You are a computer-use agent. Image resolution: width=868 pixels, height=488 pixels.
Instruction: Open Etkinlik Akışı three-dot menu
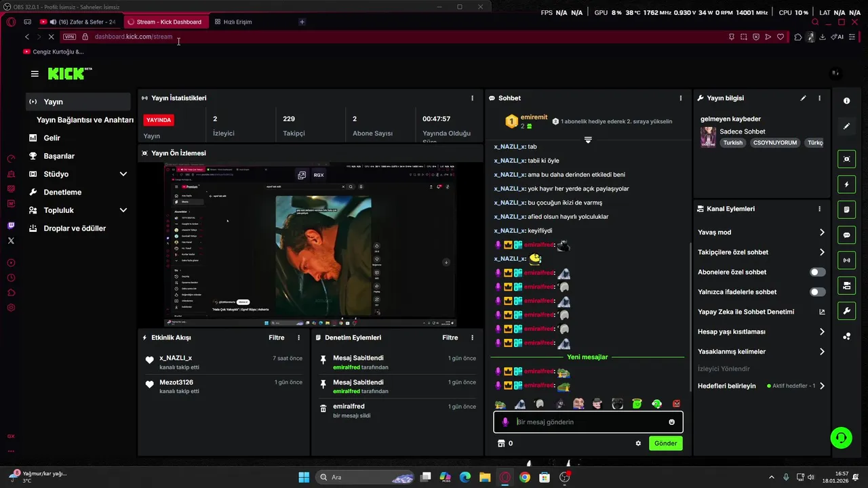299,338
